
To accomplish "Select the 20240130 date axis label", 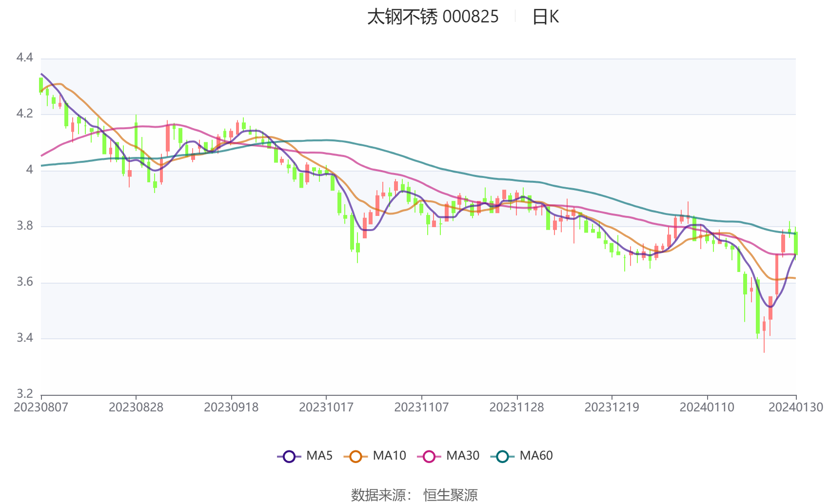I will (x=796, y=407).
